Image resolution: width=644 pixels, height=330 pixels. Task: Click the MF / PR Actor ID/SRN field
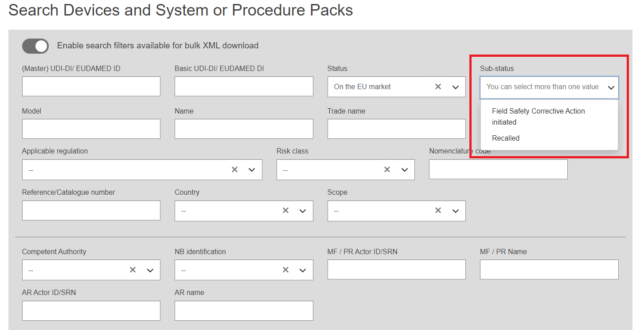point(397,270)
